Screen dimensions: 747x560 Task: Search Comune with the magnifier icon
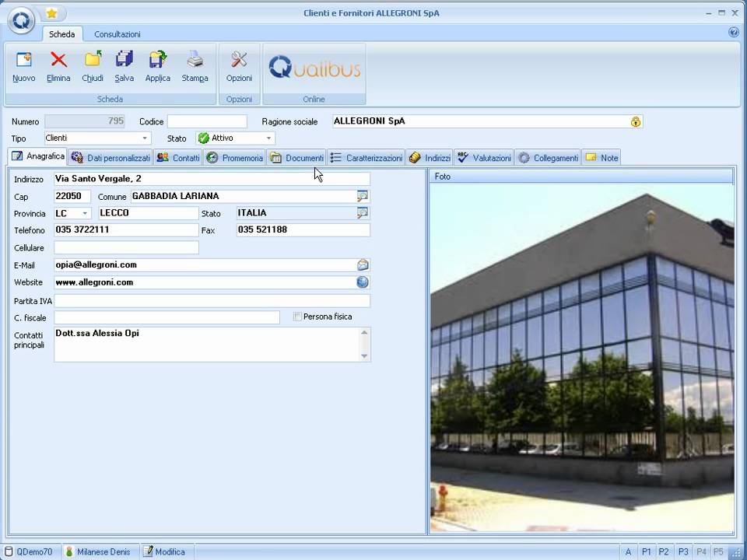click(x=363, y=196)
